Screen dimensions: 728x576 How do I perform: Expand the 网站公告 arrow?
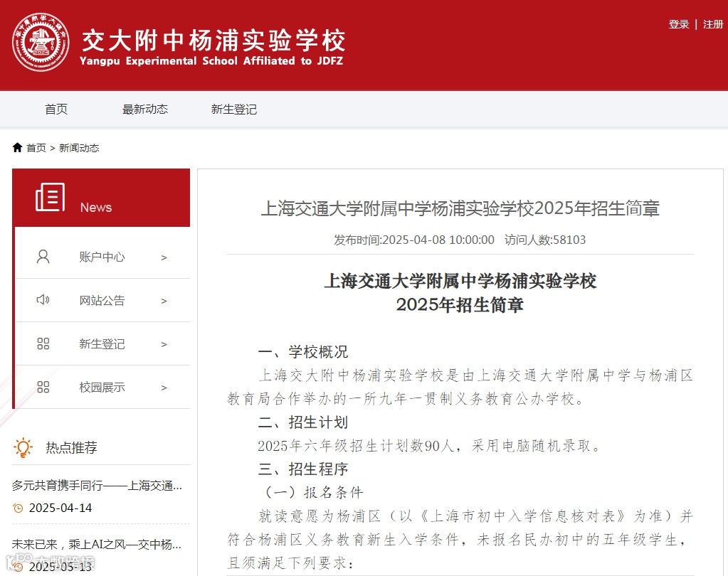(164, 301)
